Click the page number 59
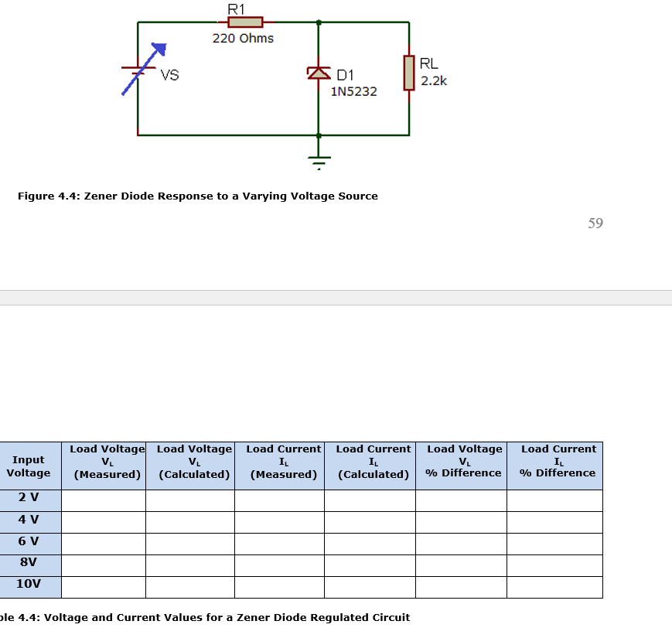Viewport: 672px width, 638px height. [x=595, y=223]
